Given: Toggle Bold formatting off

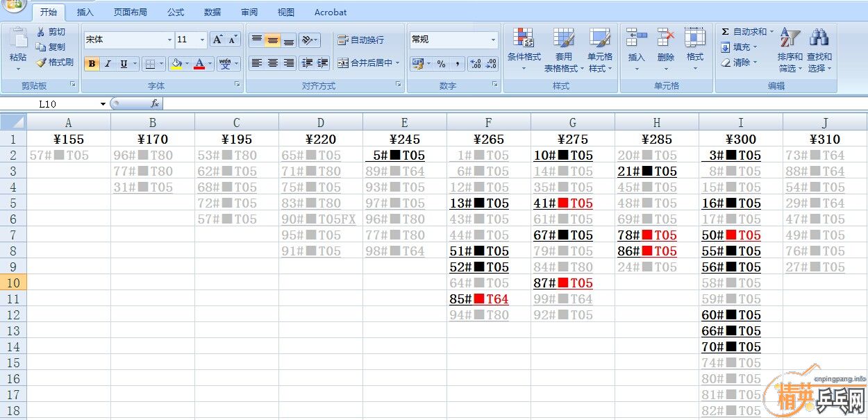Looking at the screenshot, I should 92,64.
